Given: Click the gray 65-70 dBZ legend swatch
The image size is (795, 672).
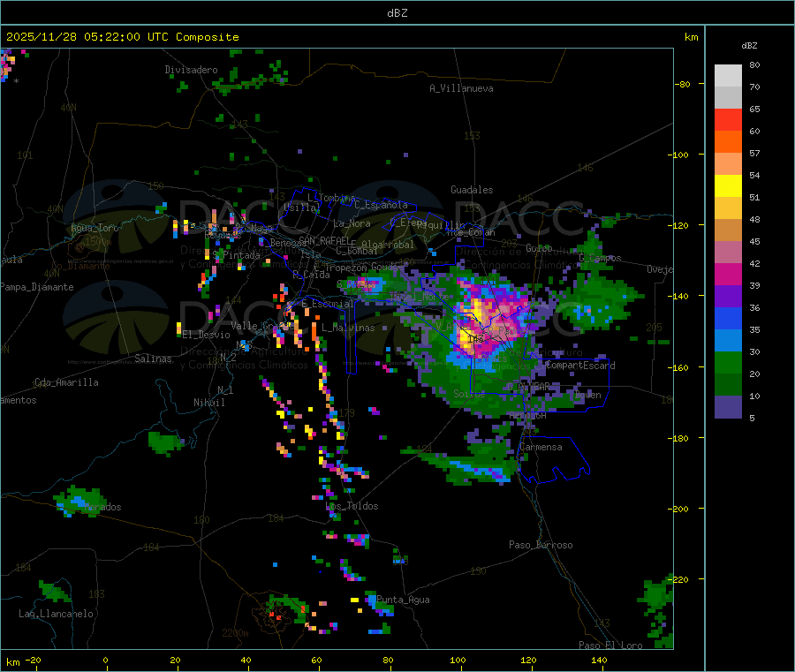Looking at the screenshot, I should tap(728, 98).
